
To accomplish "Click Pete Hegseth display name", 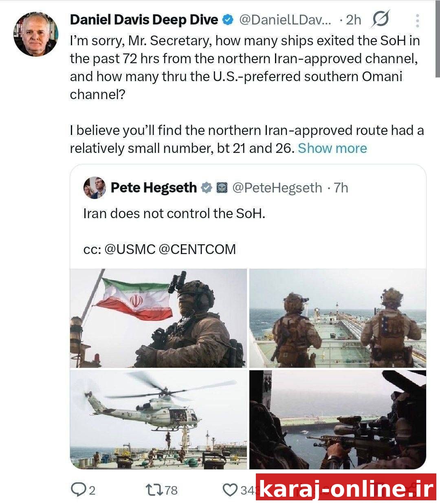I will (154, 188).
